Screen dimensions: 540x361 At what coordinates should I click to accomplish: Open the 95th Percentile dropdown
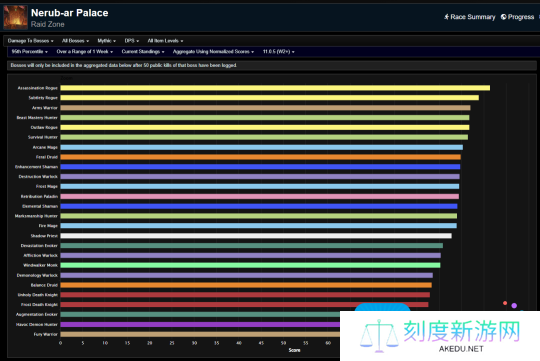tap(30, 52)
